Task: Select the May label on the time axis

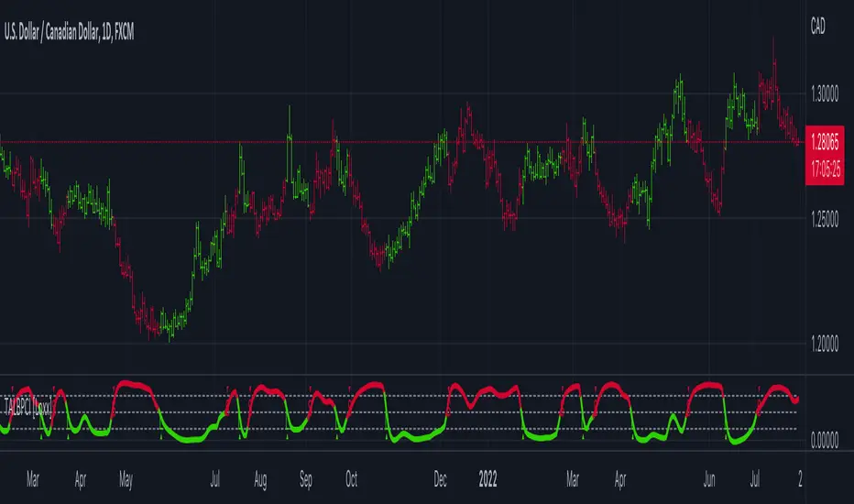Action: [126, 479]
